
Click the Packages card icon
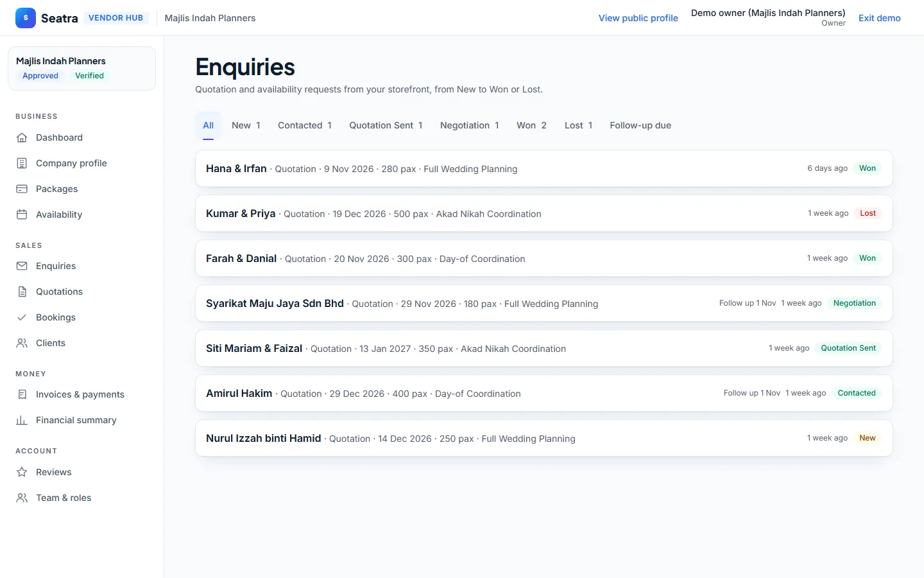[22, 189]
